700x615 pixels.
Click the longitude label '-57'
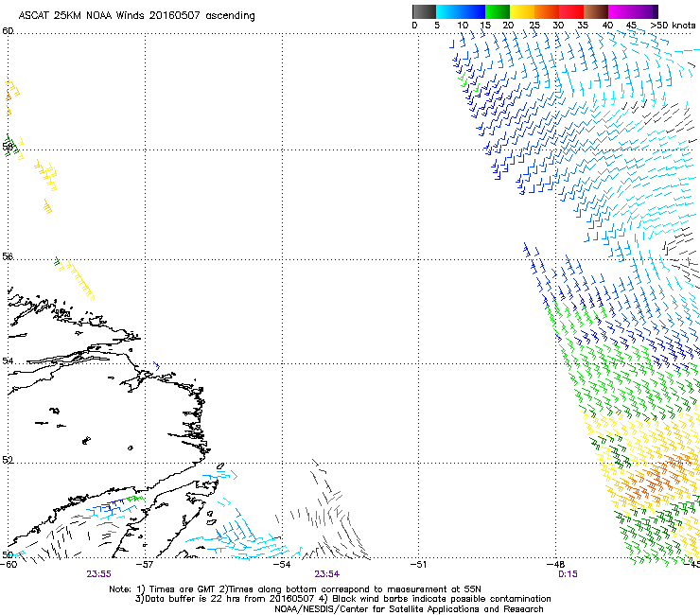(145, 565)
